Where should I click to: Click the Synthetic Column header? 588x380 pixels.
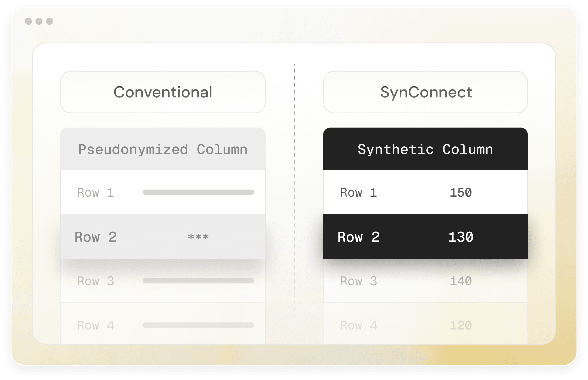425,149
